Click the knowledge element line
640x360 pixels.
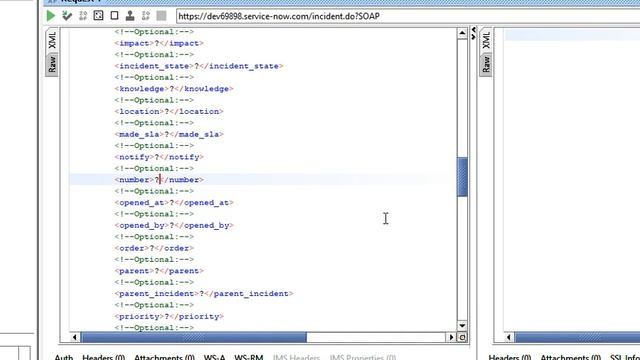coord(174,89)
